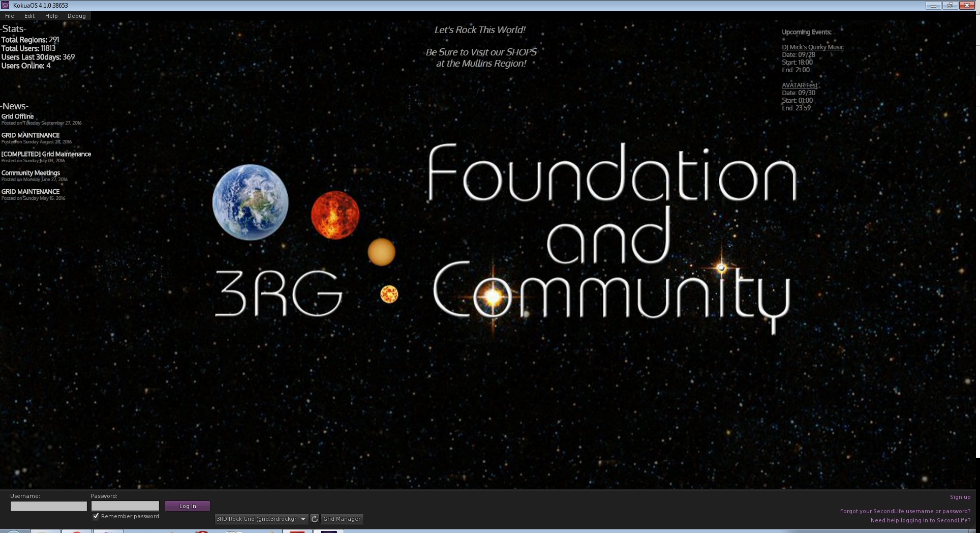Click the refresh grid icon

click(x=315, y=519)
